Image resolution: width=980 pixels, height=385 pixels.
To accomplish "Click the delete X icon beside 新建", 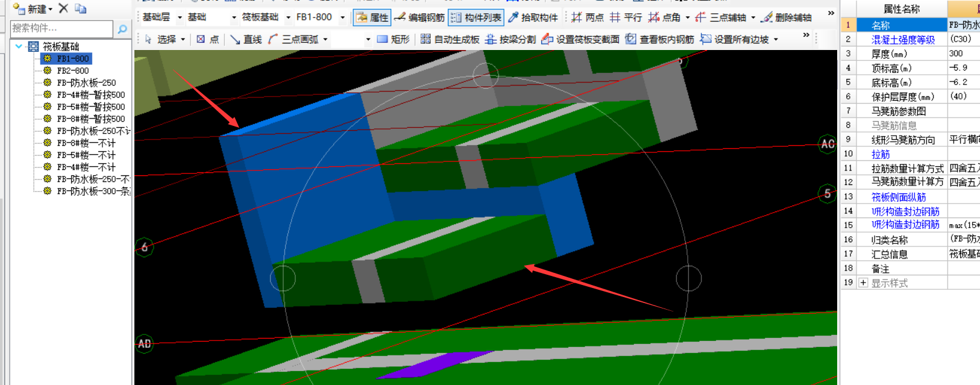I will coord(63,8).
